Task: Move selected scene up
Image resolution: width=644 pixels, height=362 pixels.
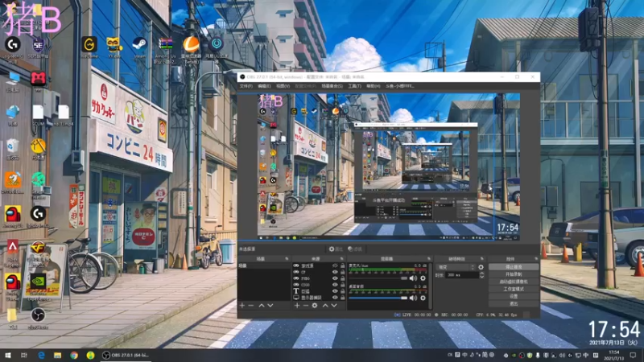Action: [x=261, y=306]
